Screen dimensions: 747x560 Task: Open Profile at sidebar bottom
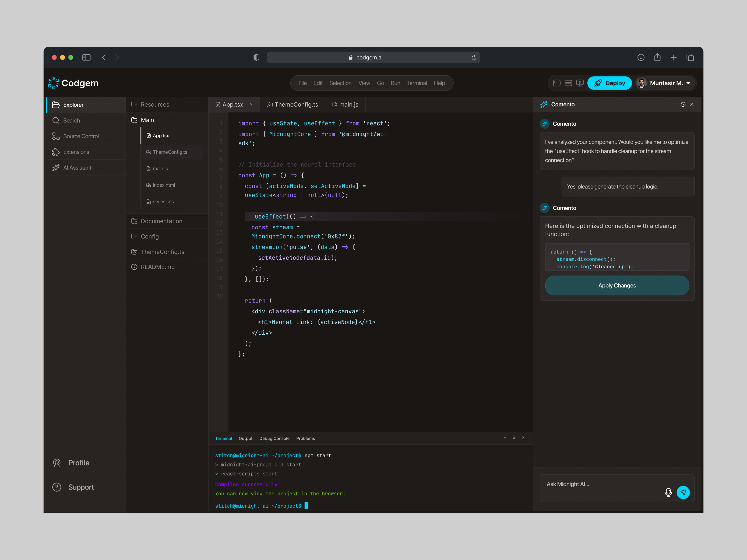coord(71,463)
